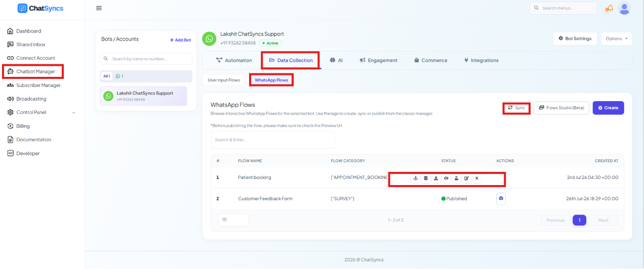Click the date 26th Jun 26 18:29 +00:00
The width and height of the screenshot is (644, 269).
tap(592, 199)
